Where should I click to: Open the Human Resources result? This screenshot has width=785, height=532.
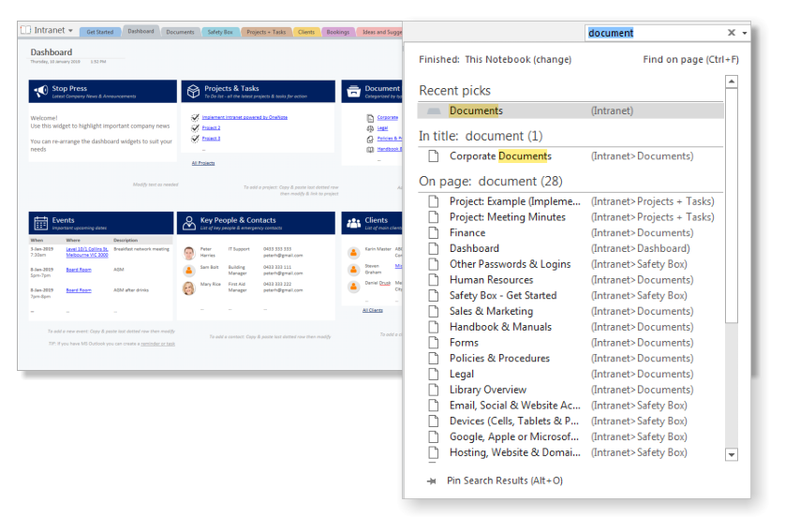coord(570,280)
